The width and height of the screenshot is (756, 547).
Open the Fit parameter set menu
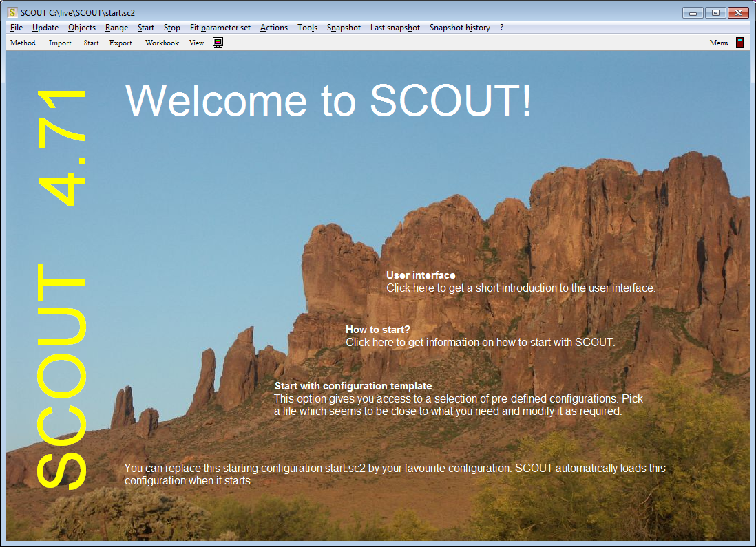(x=220, y=28)
